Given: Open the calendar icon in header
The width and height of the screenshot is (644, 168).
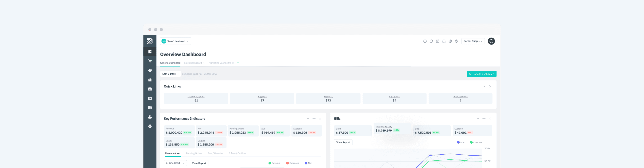Looking at the screenshot, I should click(x=438, y=41).
